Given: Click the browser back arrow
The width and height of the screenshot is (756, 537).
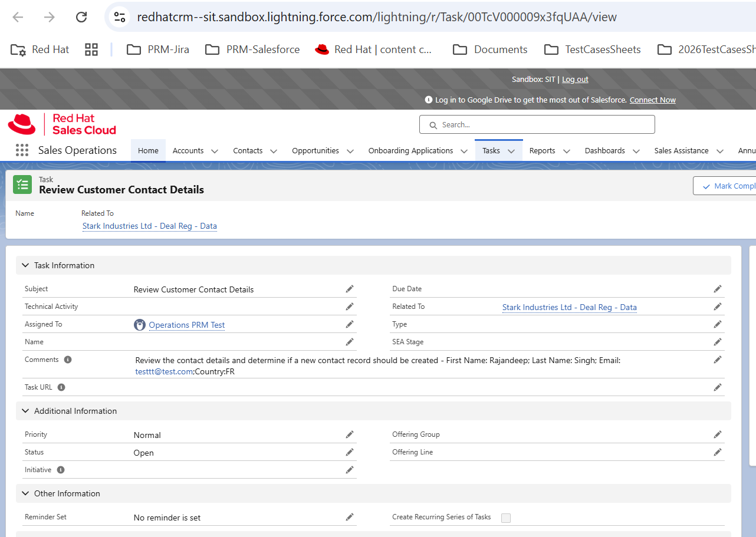Looking at the screenshot, I should click(18, 17).
